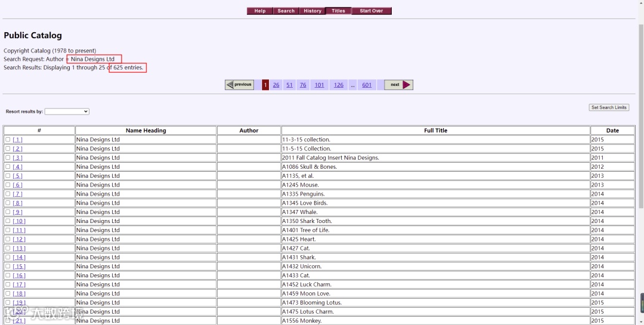Click title '11-3-15 collection.'
The image size is (644, 325).
306,140
